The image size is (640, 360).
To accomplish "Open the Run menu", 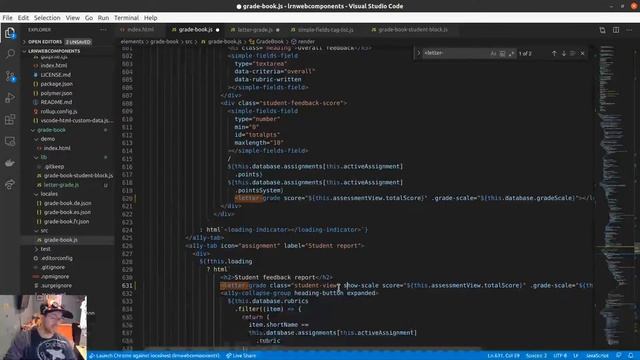I will (x=103, y=18).
